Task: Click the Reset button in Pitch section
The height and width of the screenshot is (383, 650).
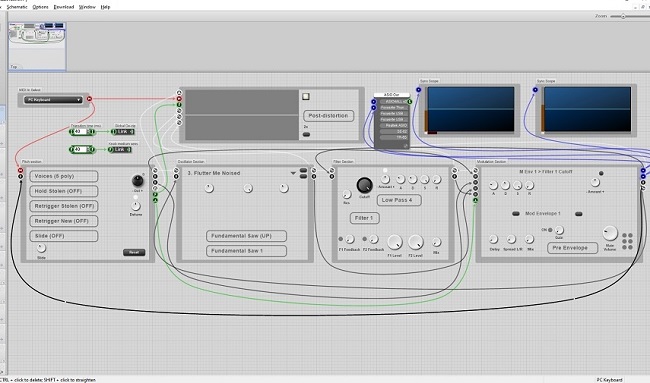Action: click(x=134, y=252)
